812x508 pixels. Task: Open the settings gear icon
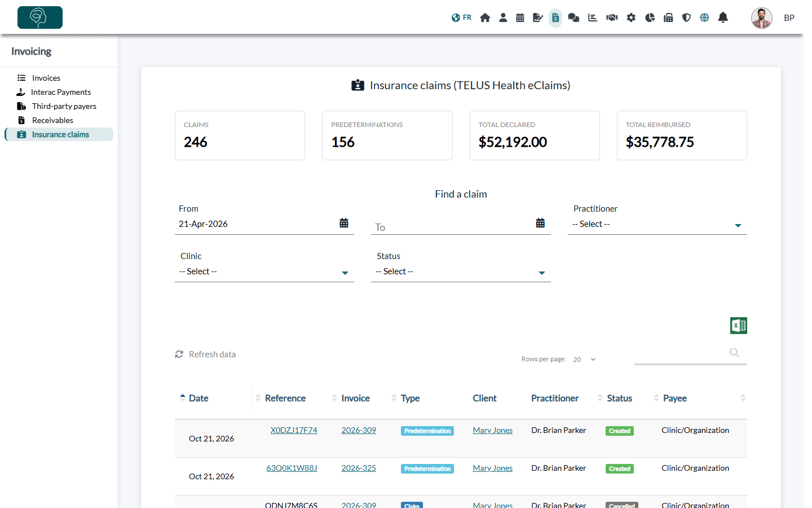coord(631,17)
